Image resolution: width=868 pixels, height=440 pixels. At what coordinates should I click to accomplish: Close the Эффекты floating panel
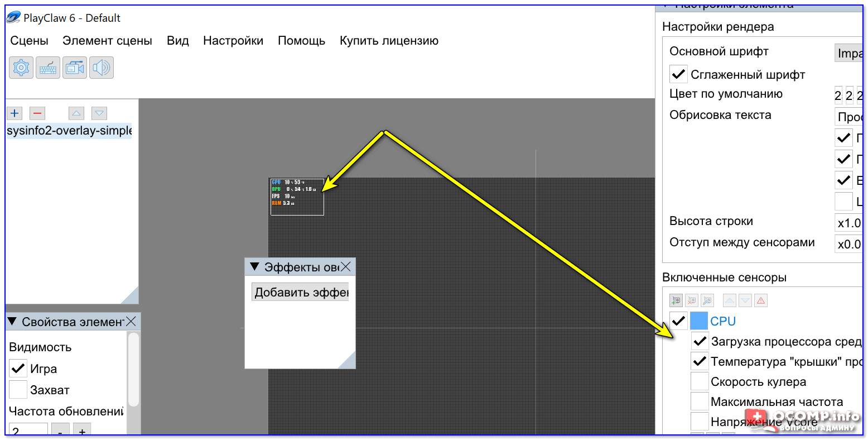(x=346, y=267)
